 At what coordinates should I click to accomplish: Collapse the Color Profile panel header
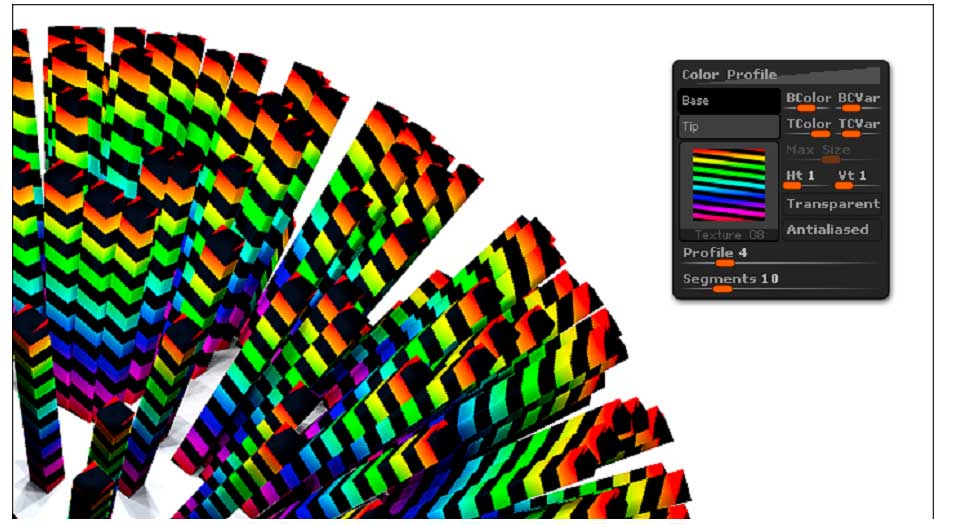780,74
